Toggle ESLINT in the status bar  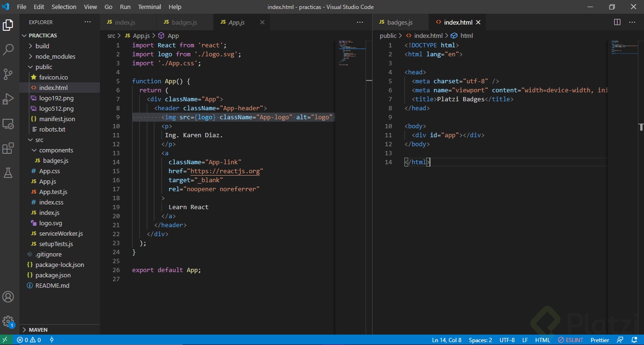tap(571, 340)
